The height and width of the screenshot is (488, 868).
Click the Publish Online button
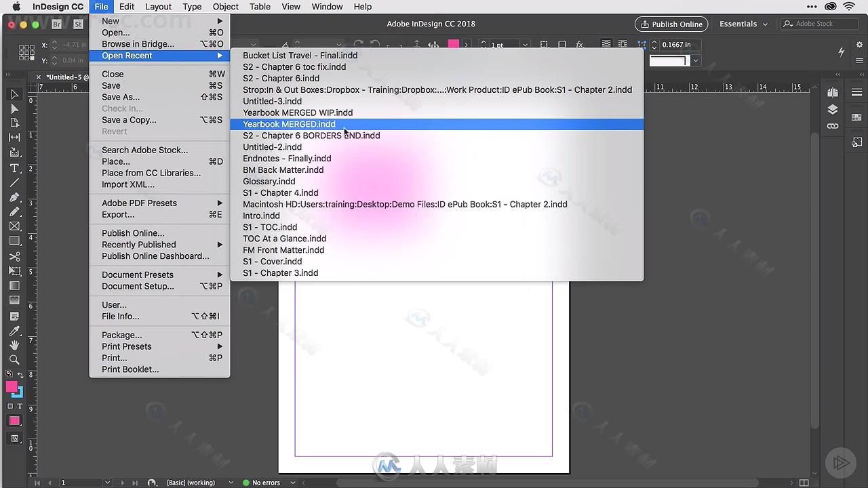coord(671,24)
